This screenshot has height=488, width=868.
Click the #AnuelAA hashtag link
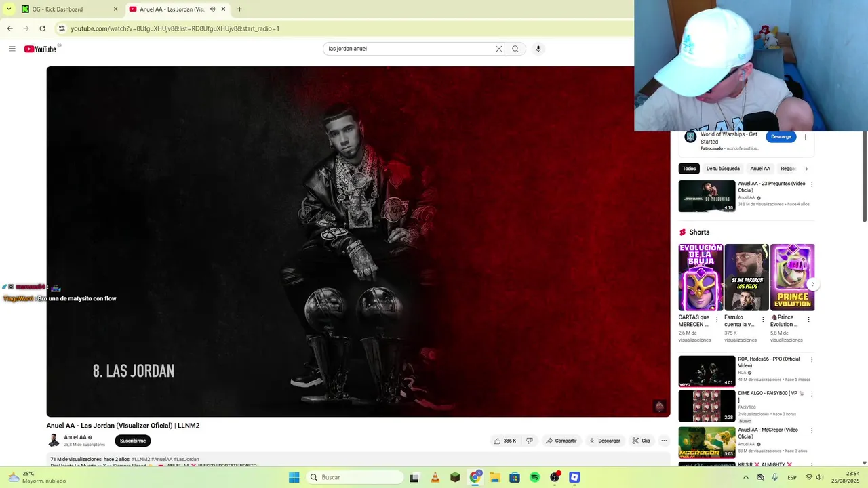161,460
